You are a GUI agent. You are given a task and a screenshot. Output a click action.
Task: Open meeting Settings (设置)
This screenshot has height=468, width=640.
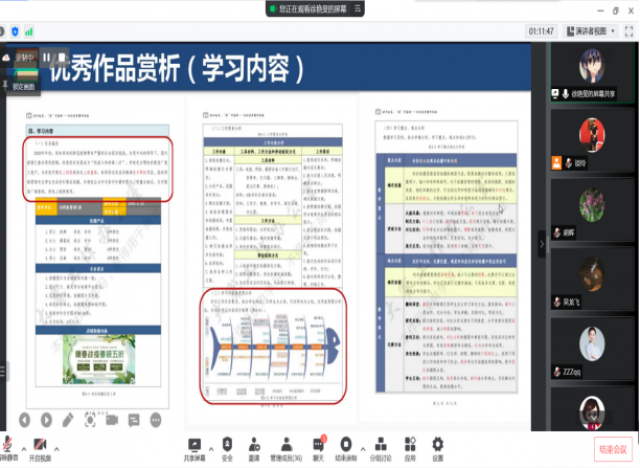pos(438,446)
